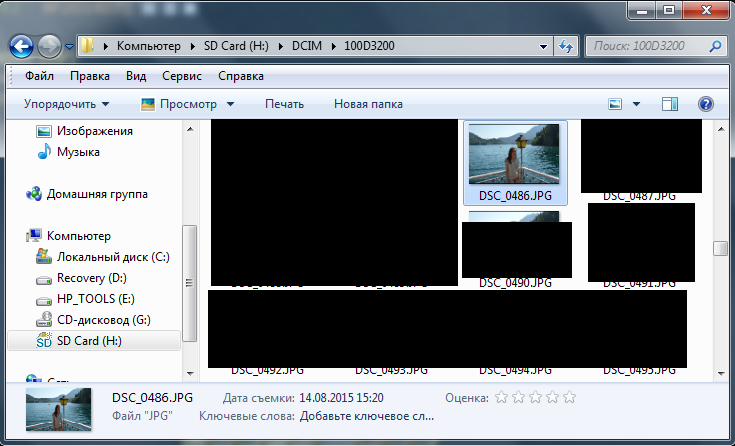This screenshot has height=446, width=735.
Task: Rate the photo five stars
Action: 570,398
